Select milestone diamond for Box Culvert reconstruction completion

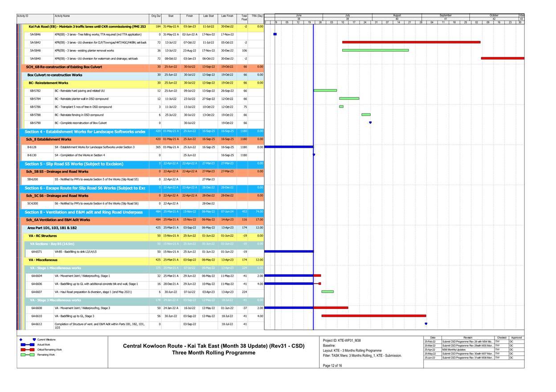pyautogui.click(x=371, y=122)
